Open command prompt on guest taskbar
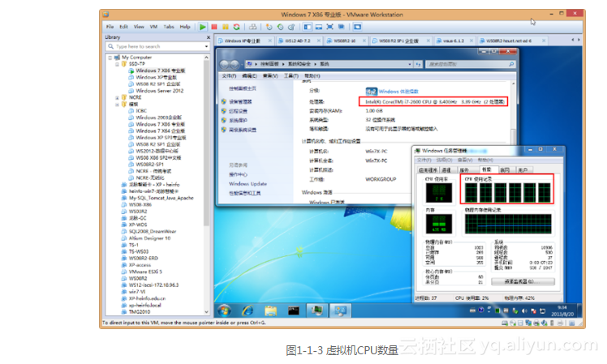Screen dimensions: 607x364 click(x=294, y=310)
